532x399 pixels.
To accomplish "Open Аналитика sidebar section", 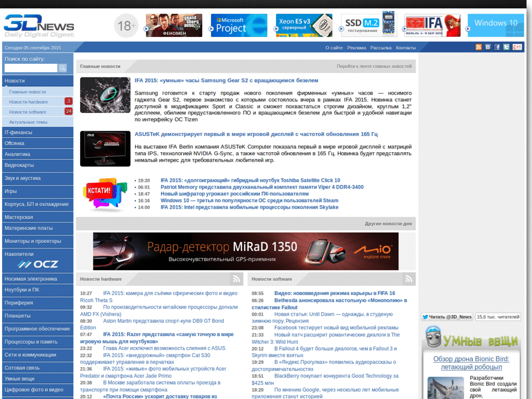I will [37, 154].
